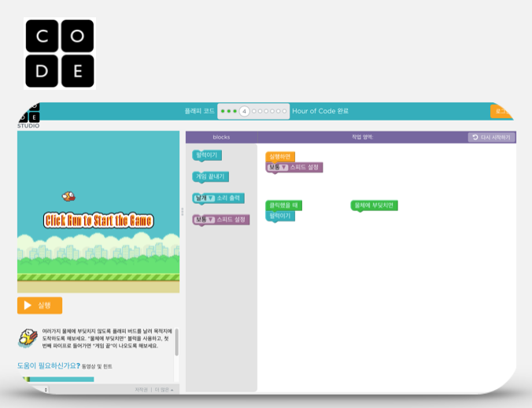Open language selector at bottom left
Image resolution: width=532 pixels, height=408 pixels.
point(39,390)
